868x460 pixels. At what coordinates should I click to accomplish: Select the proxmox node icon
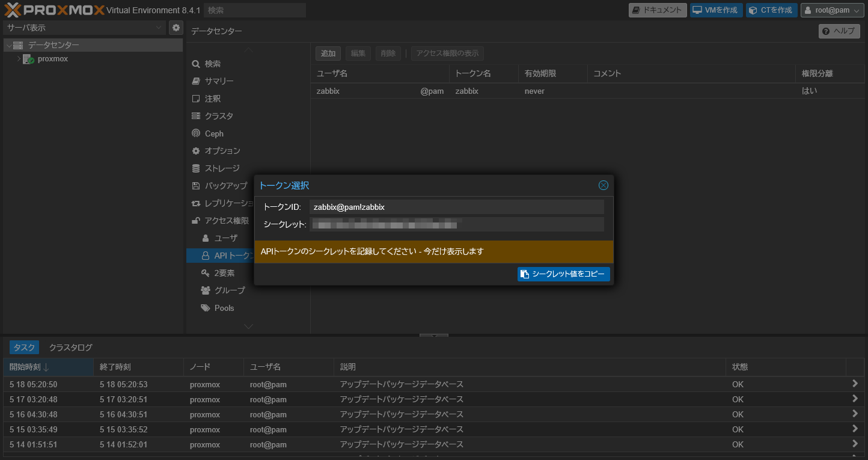pyautogui.click(x=28, y=59)
